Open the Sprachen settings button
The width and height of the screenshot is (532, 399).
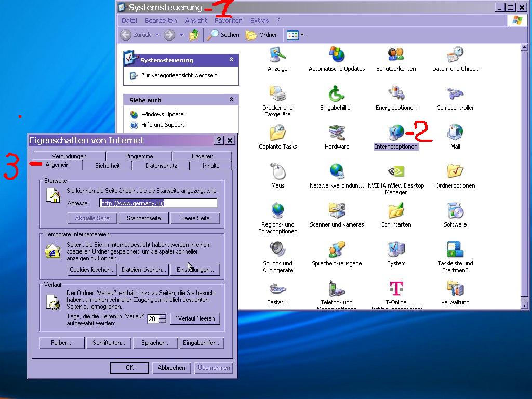[155, 343]
